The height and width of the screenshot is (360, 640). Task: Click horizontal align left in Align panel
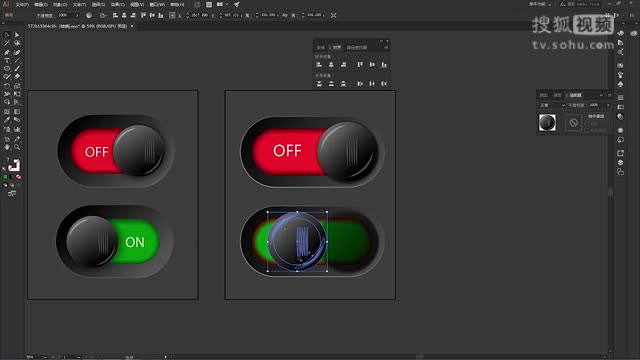click(319, 64)
